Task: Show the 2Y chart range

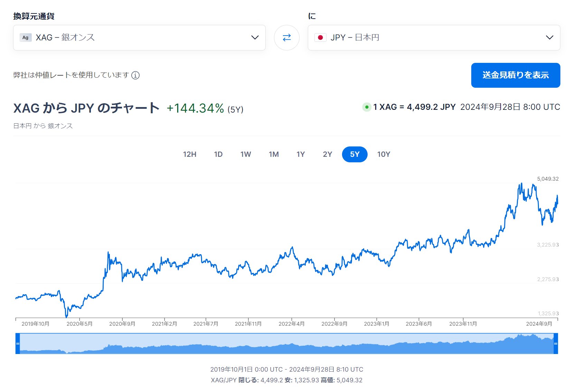Action: tap(327, 154)
